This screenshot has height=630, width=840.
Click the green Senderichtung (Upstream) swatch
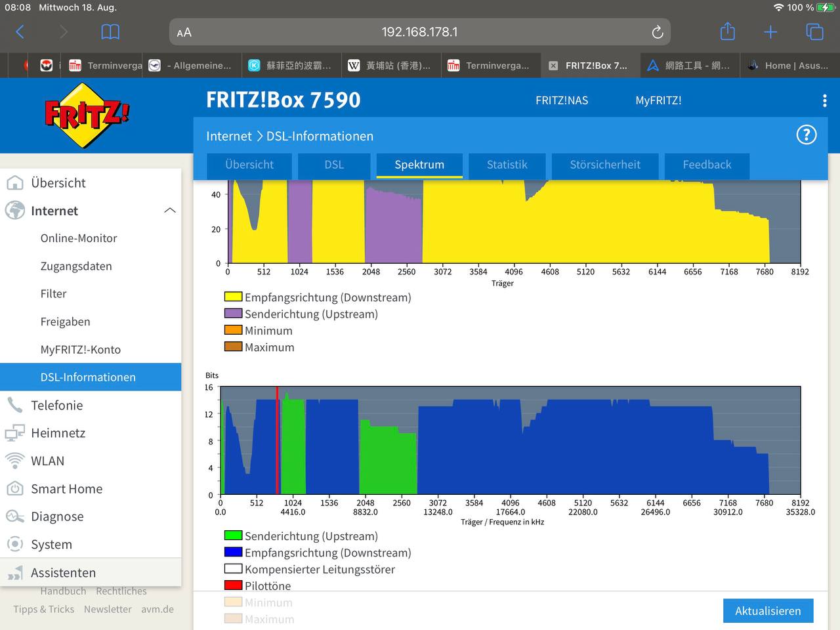click(234, 536)
